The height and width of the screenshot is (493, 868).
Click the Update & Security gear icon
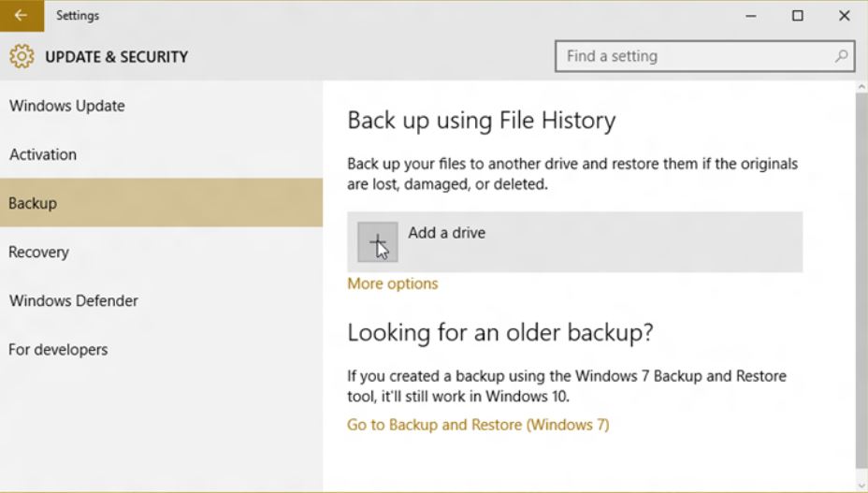(22, 56)
